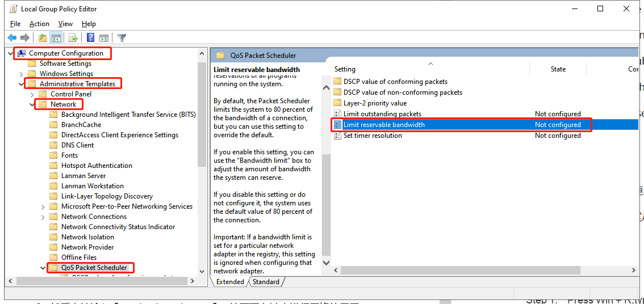
Task: Open Help via the question mark icon
Action: tap(91, 38)
